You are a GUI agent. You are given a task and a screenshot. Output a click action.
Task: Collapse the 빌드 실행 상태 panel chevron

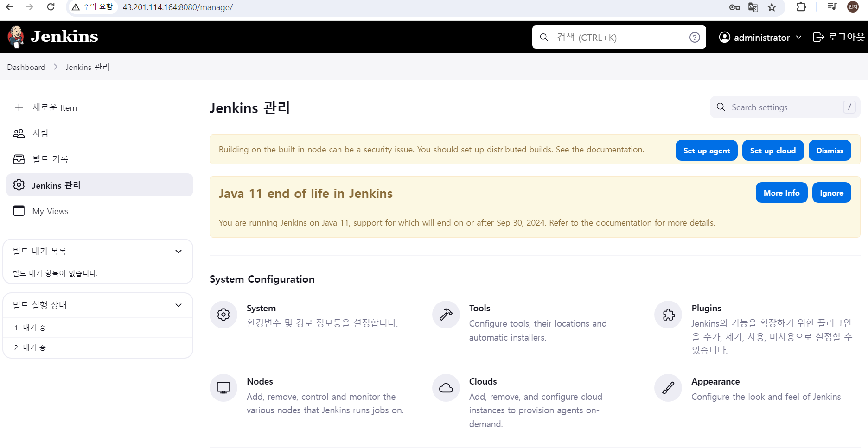tap(179, 305)
